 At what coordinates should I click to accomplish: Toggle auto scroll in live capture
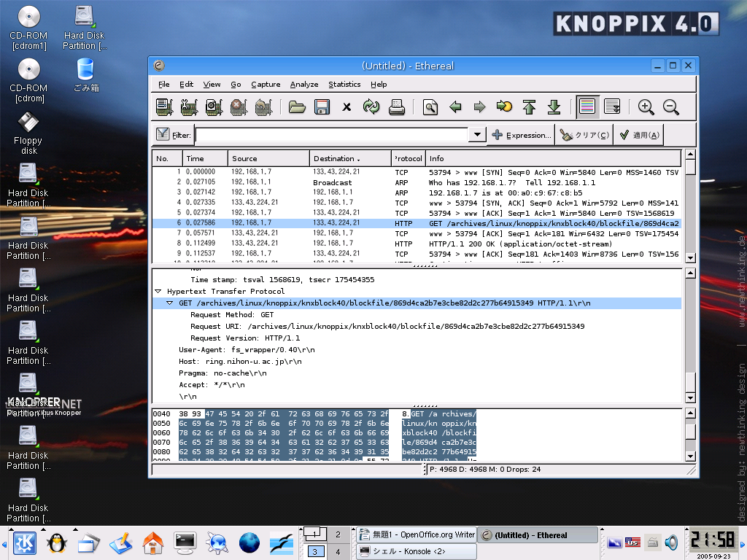click(x=612, y=106)
